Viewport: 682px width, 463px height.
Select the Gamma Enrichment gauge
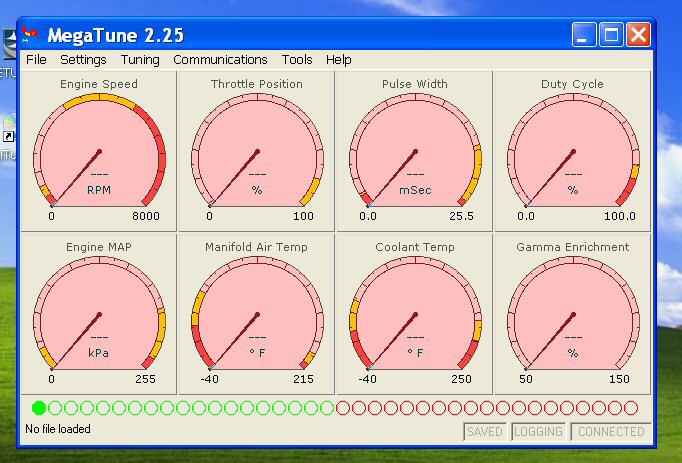[x=573, y=314]
